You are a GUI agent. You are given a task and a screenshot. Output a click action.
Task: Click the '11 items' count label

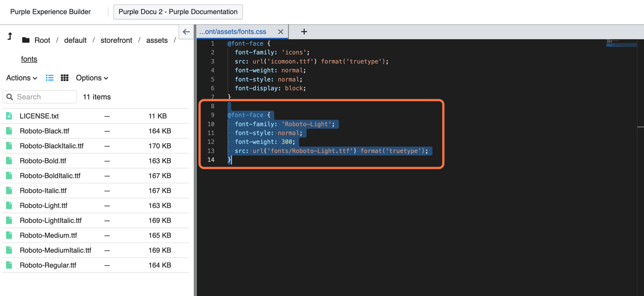[x=97, y=97]
